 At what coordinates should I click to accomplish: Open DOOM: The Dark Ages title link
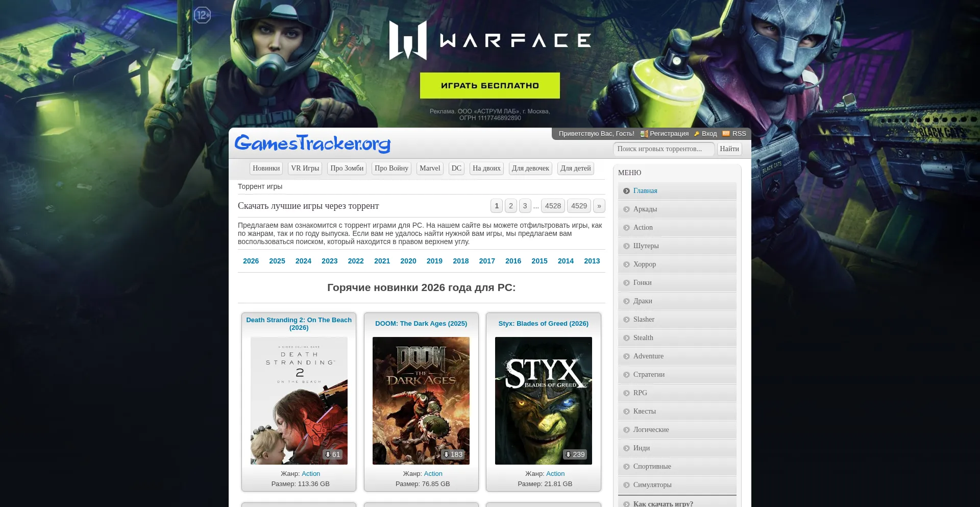tap(421, 324)
